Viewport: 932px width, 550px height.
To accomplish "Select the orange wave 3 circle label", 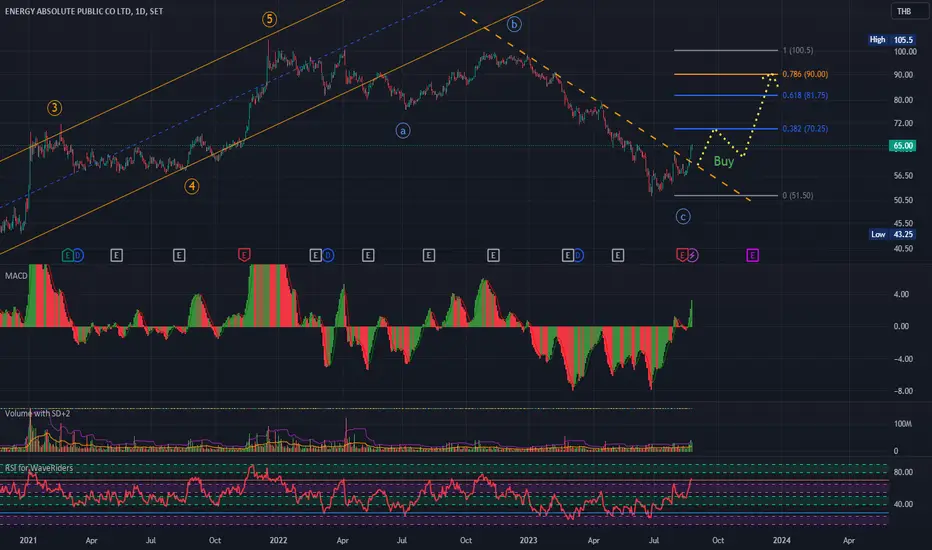I will (55, 108).
